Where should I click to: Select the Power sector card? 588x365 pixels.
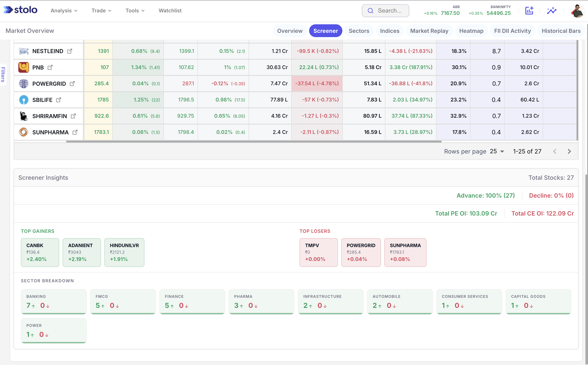click(54, 331)
